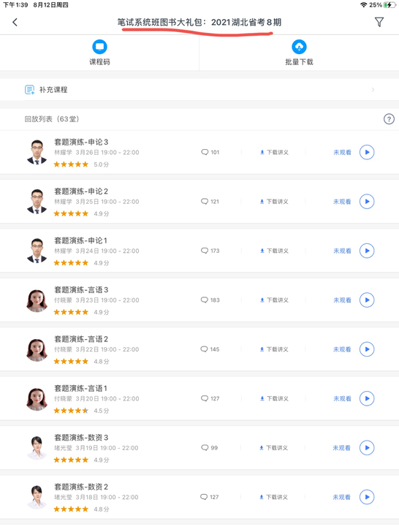Screen dimensions: 399x532
Task: Play the 套题演练-申论1 lesson
Action: pos(367,251)
